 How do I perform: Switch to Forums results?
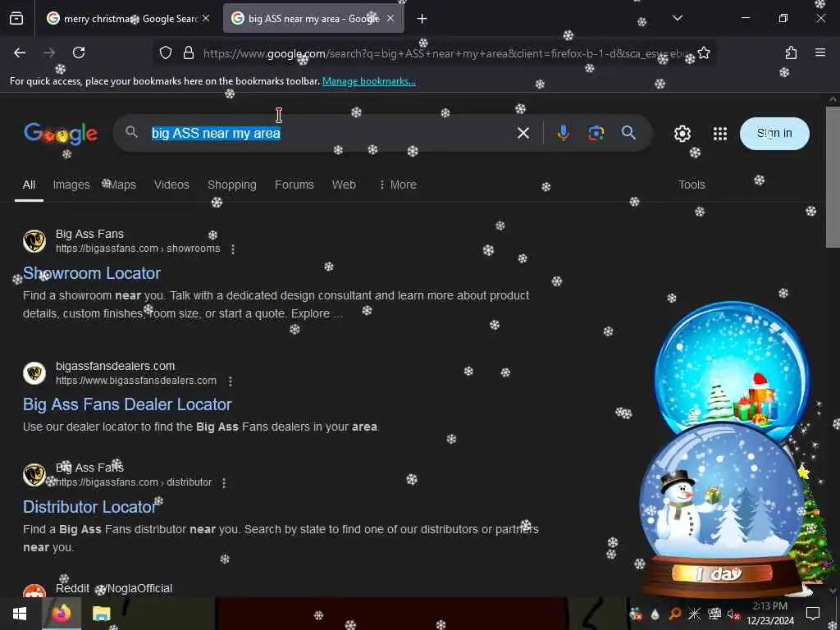[x=294, y=185]
